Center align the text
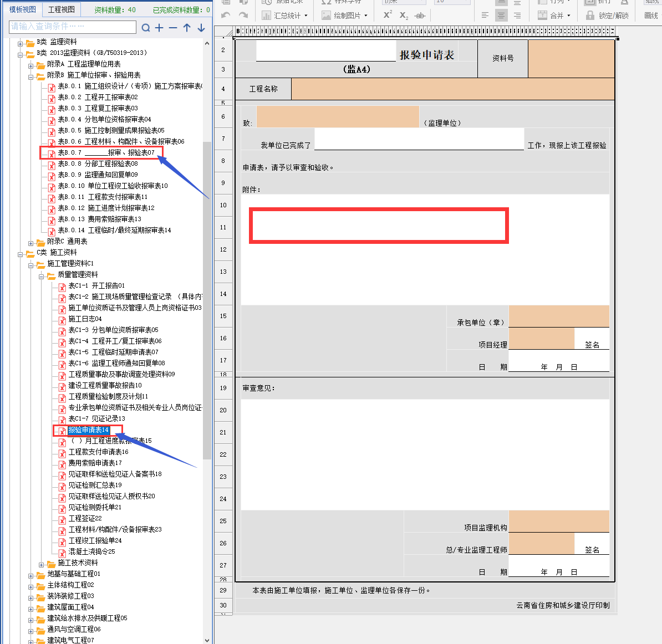This screenshot has width=662, height=644. tap(501, 16)
